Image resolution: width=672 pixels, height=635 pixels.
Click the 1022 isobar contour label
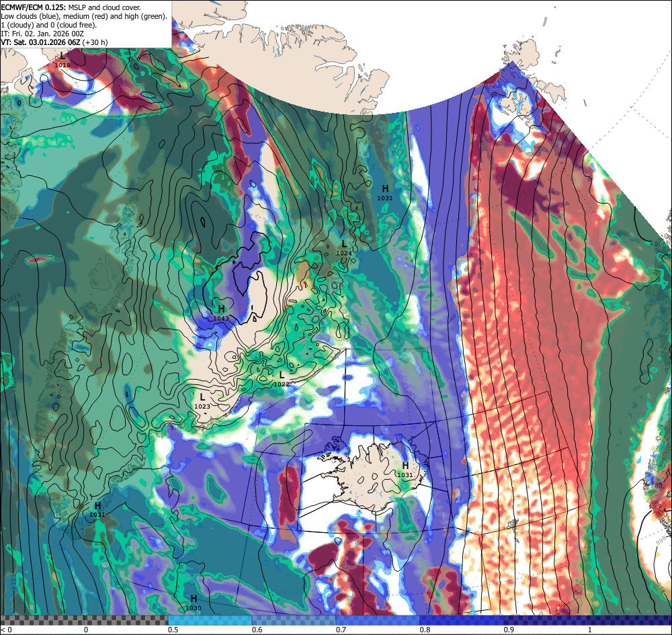12,217
